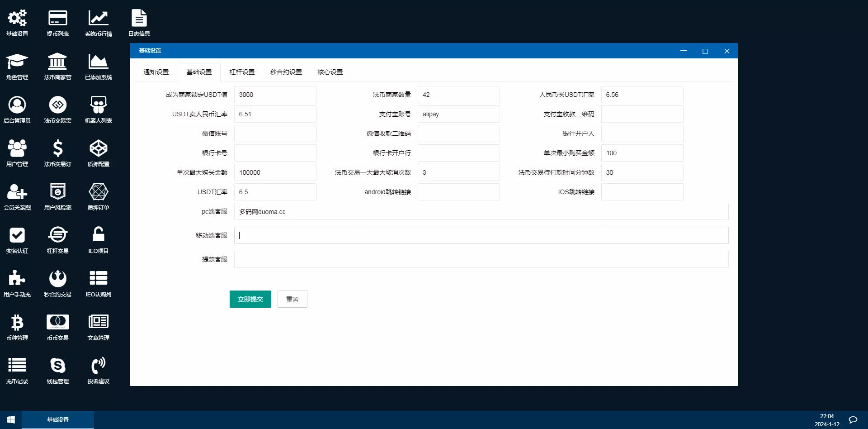
Task: Open 秒合约交易 page
Action: (57, 282)
